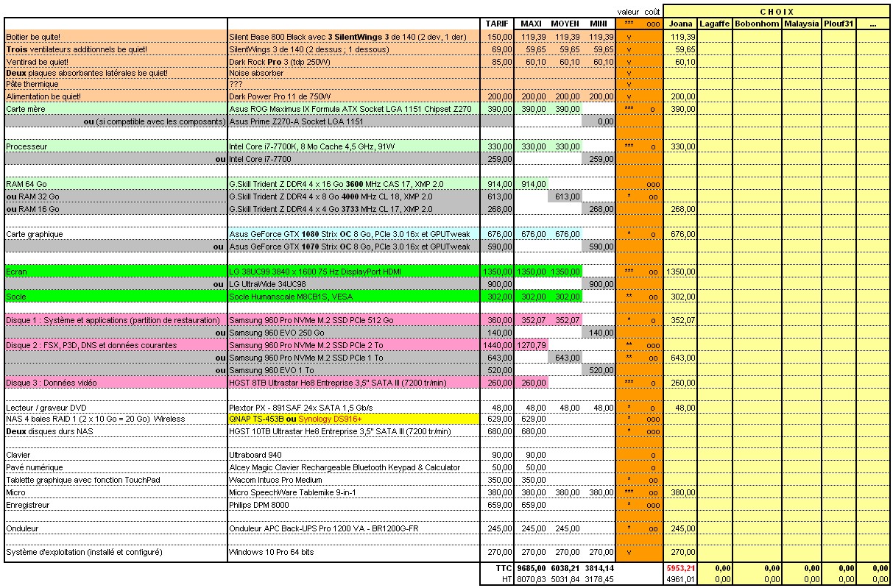Click the 3814,14 MINI total cell
This screenshot has height=588, width=893.
point(599,568)
